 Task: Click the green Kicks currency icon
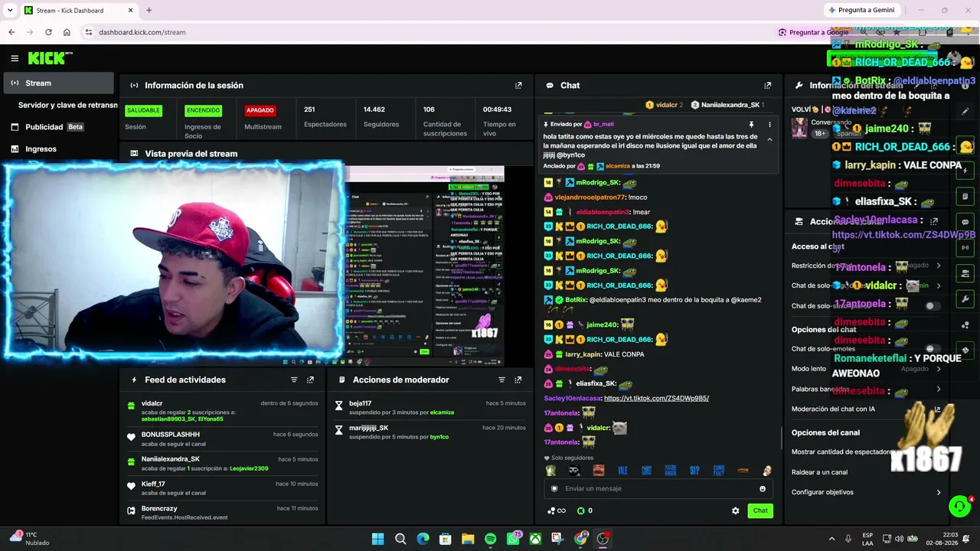click(580, 510)
